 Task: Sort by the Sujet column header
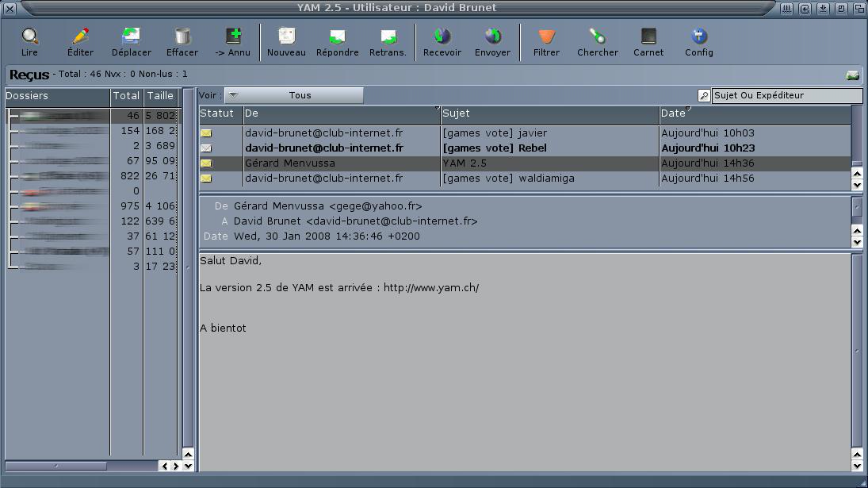coord(549,113)
